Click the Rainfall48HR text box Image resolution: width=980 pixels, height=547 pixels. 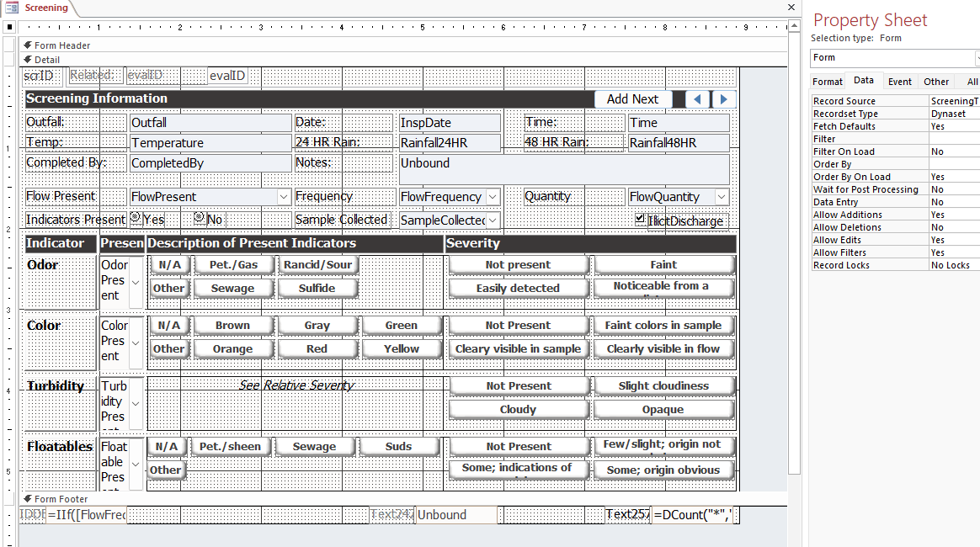tap(679, 142)
